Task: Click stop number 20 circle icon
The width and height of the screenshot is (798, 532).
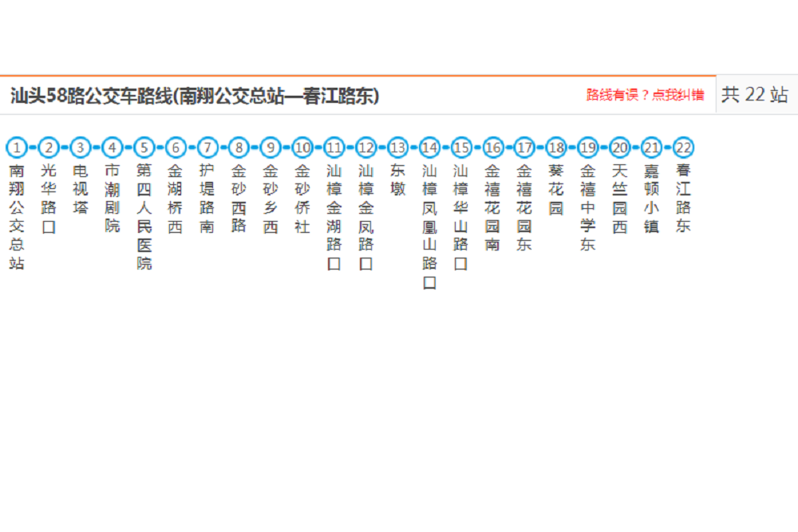Action: pos(619,148)
